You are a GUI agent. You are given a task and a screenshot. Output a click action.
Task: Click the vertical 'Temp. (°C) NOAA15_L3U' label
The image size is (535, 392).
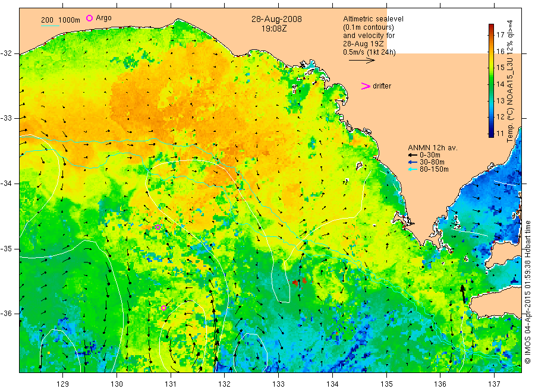pyautogui.click(x=510, y=81)
